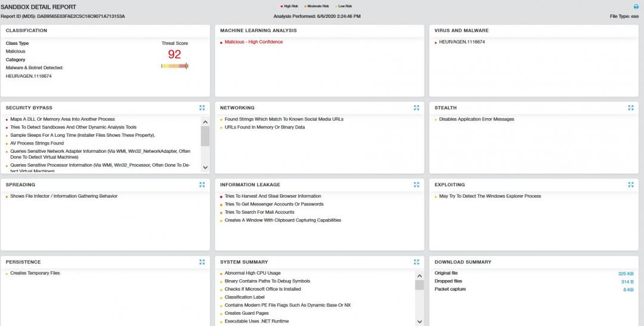Expand the System Summary panel
Screen dimensions: 644x326
416,262
